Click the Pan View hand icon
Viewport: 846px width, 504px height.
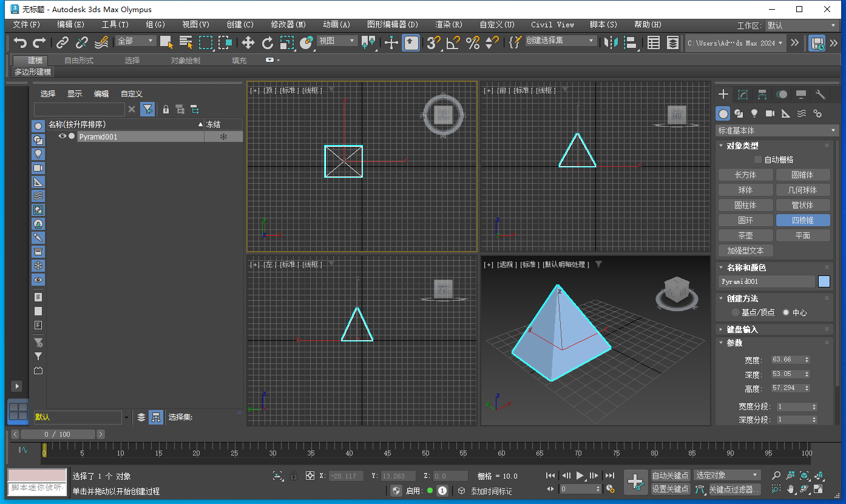791,489
